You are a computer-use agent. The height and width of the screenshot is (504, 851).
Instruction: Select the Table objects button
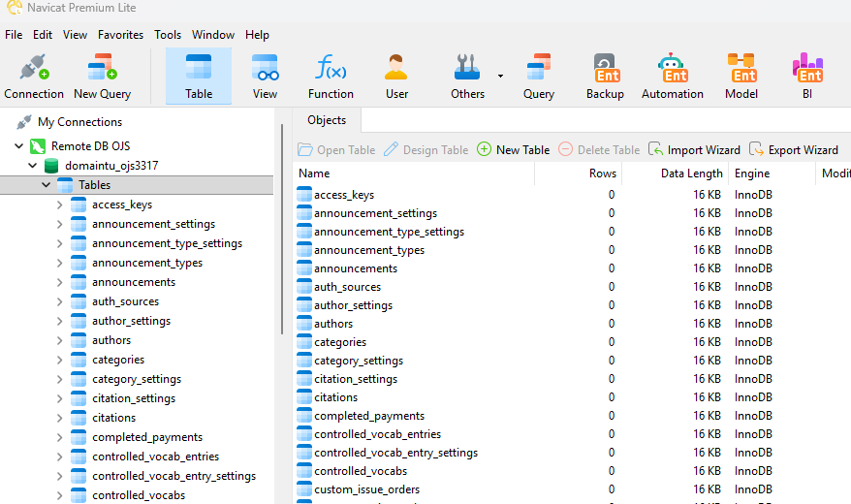point(199,77)
